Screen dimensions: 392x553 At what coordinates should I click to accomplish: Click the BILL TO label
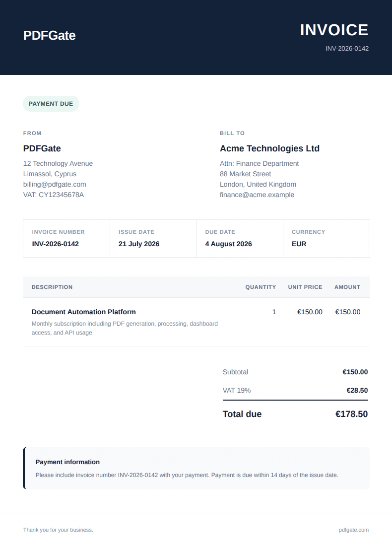click(232, 133)
